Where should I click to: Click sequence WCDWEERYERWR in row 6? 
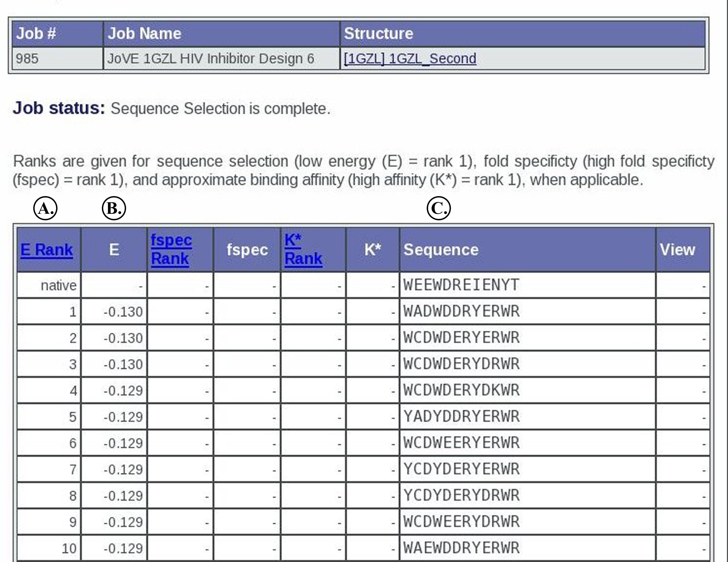pos(461,443)
